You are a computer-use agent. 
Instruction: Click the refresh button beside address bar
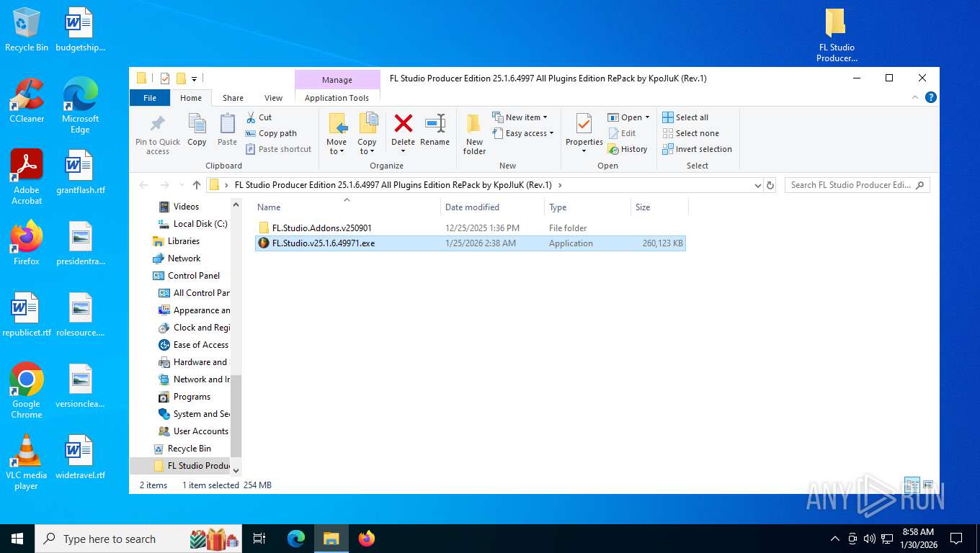770,185
